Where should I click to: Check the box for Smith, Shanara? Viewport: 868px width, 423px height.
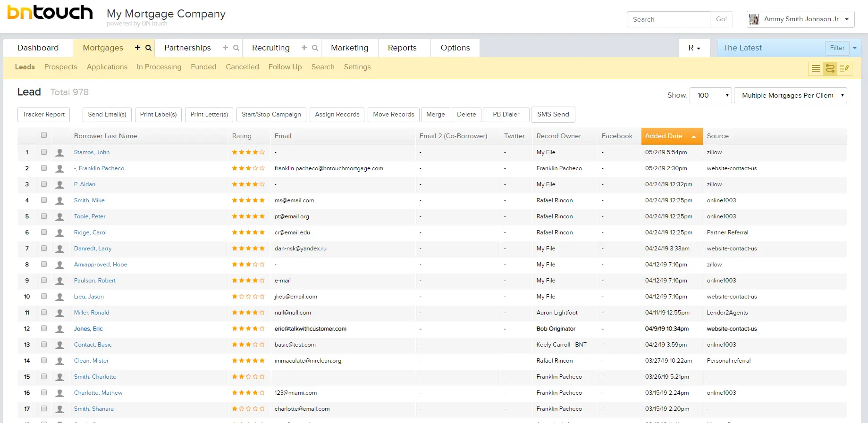click(x=44, y=408)
